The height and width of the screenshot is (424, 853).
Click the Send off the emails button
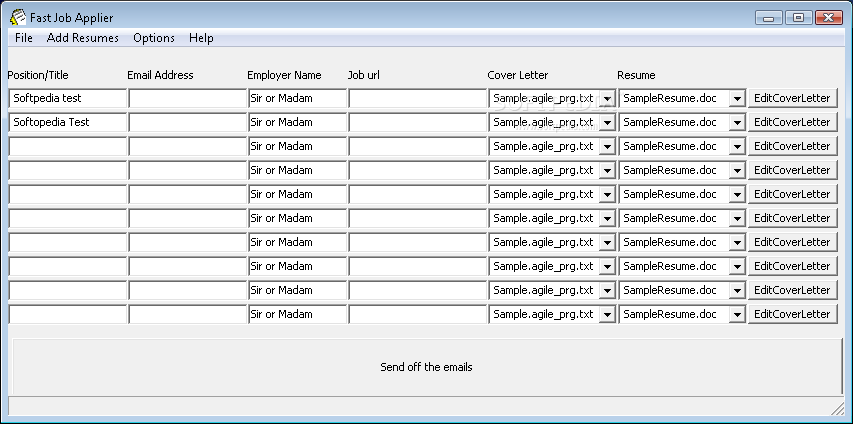(x=426, y=367)
